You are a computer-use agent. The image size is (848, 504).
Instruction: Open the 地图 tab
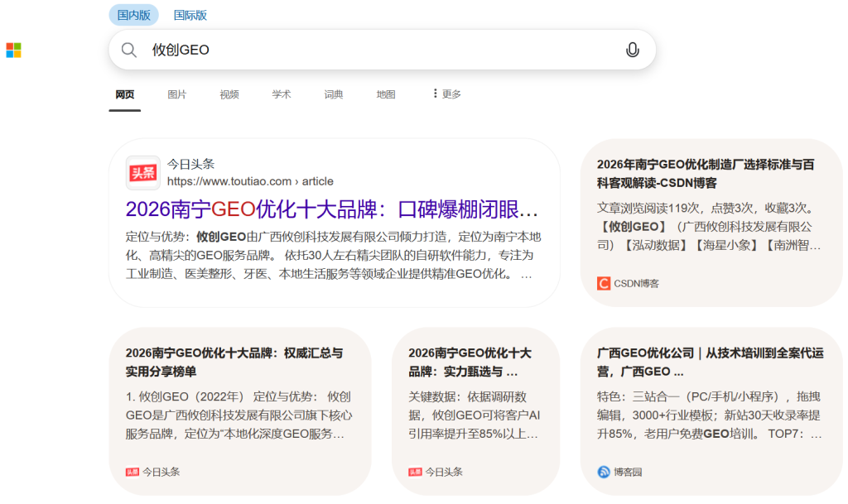pos(386,94)
